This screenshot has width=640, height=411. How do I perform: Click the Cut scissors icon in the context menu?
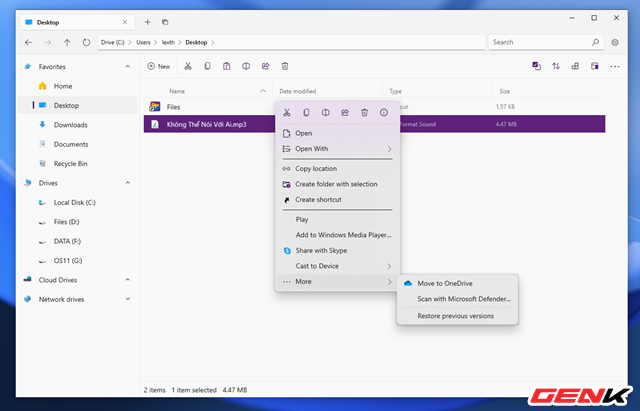[x=287, y=113]
